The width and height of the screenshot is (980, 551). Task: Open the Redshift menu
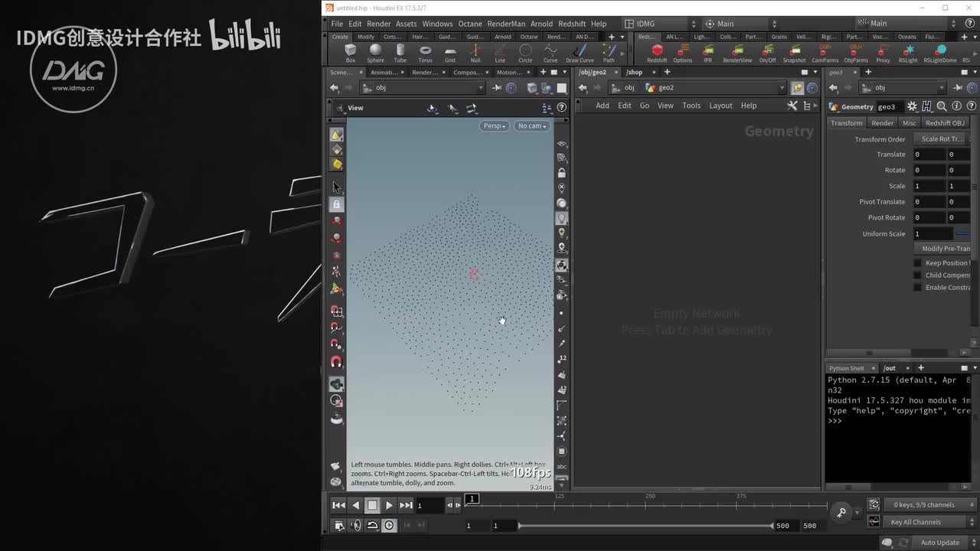pos(572,24)
